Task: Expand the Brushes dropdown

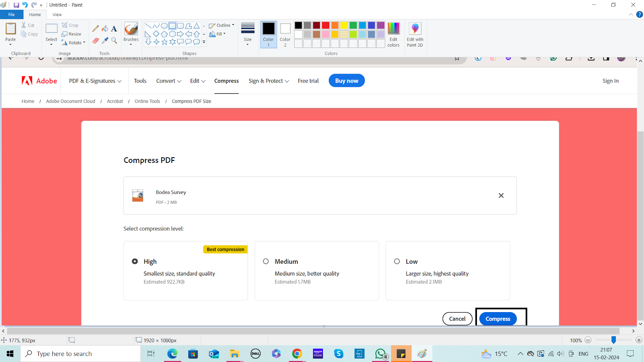Action: pos(131,44)
